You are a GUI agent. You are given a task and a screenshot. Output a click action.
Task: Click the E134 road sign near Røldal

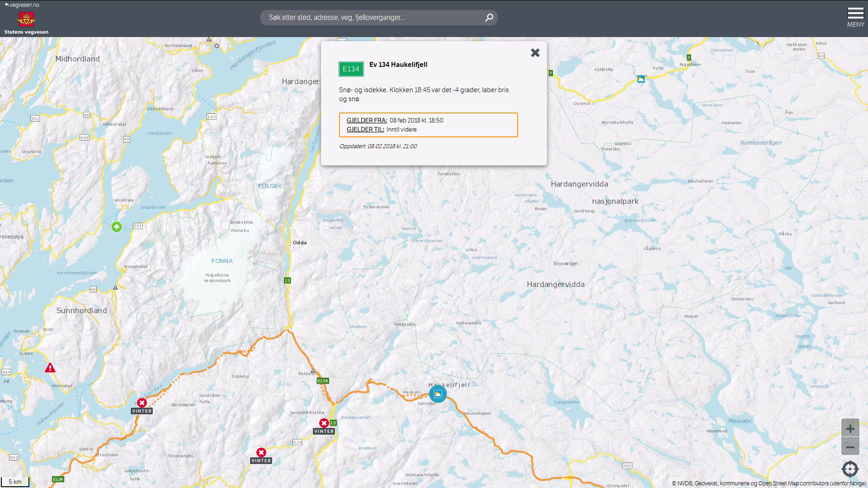point(322,381)
